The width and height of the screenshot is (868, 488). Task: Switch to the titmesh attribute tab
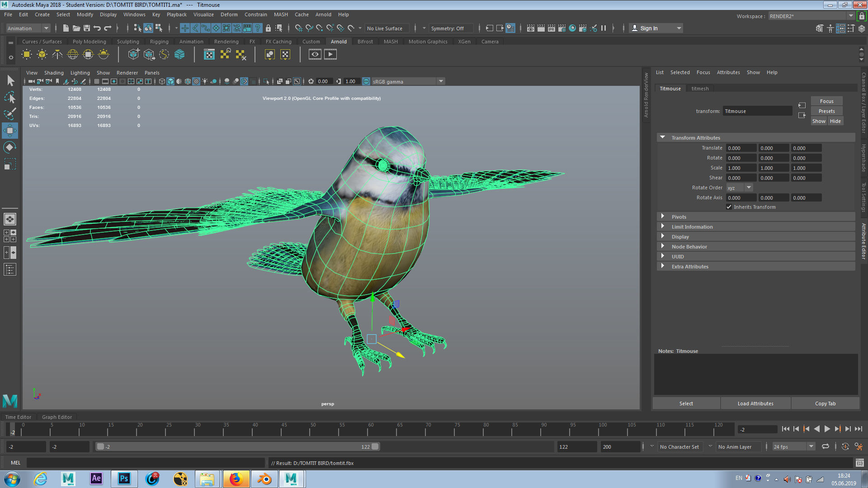(x=700, y=89)
